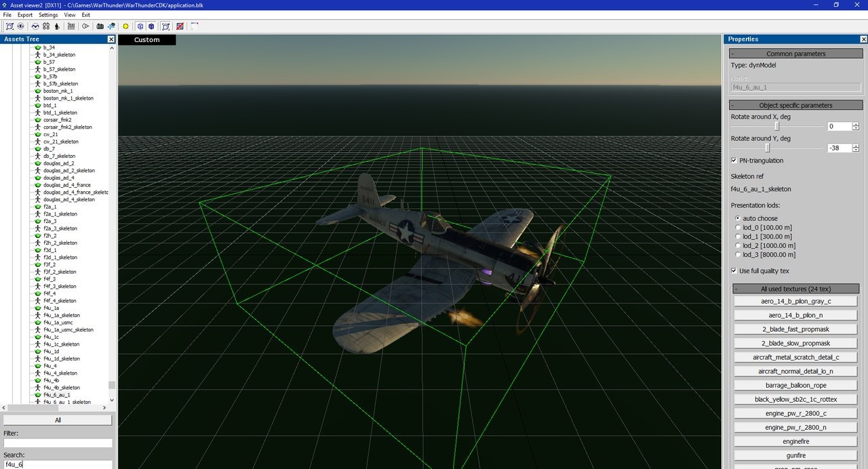
Task: Toggle the PN-triangulation checkbox
Action: tap(734, 161)
